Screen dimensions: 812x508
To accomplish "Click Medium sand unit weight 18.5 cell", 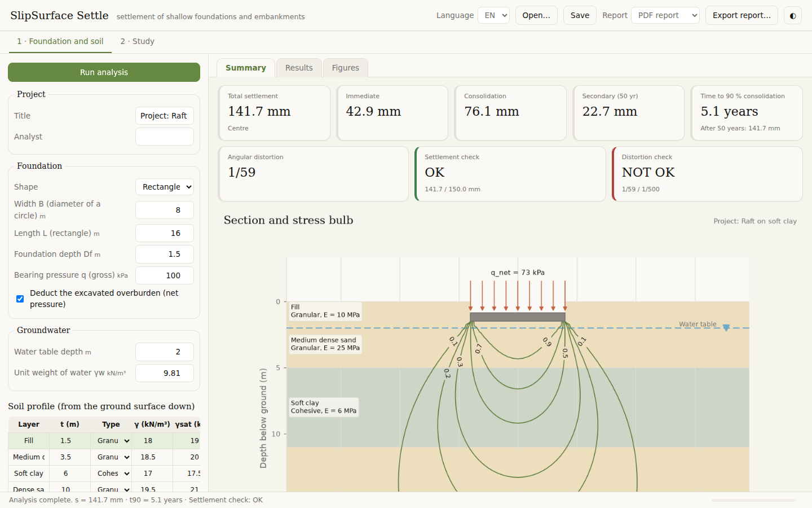I will pos(152,457).
